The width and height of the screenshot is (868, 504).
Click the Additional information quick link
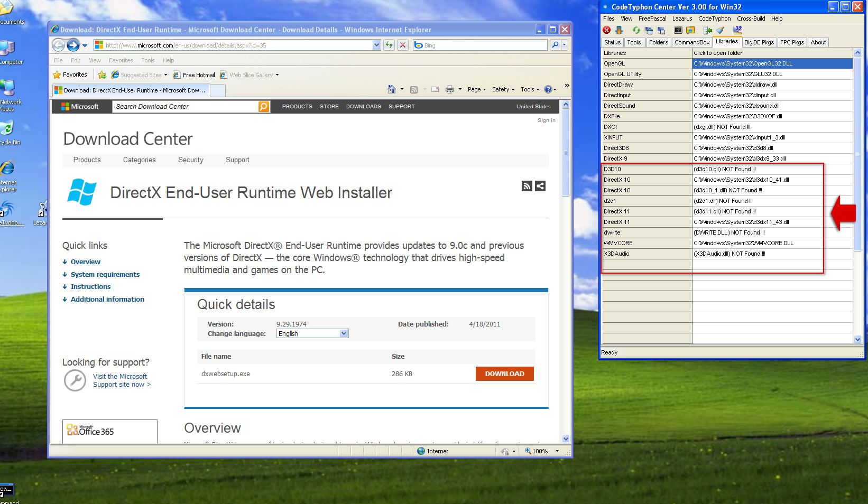point(107,299)
